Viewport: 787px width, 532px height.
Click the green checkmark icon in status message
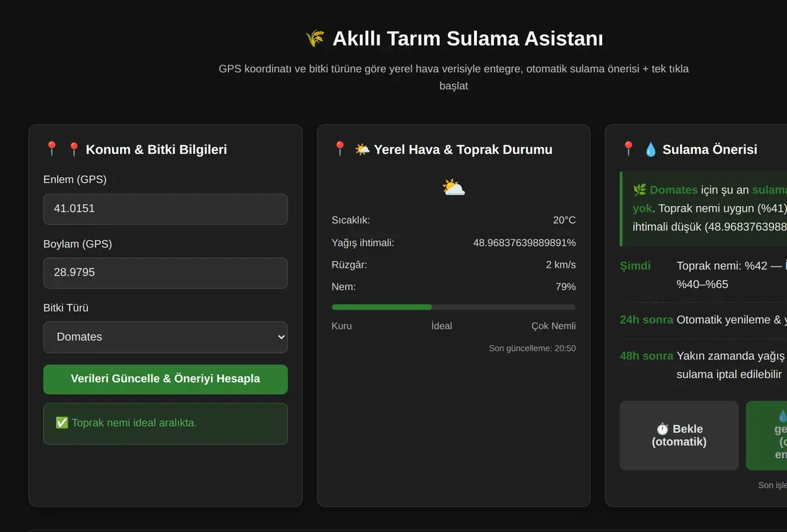[x=62, y=422]
